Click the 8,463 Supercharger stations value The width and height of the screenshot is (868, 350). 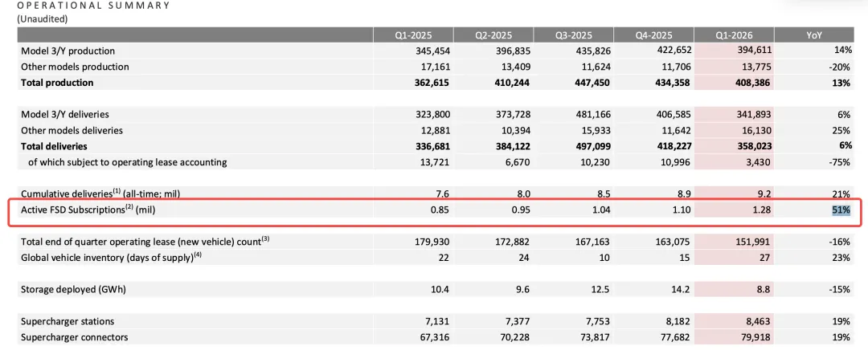pos(759,322)
